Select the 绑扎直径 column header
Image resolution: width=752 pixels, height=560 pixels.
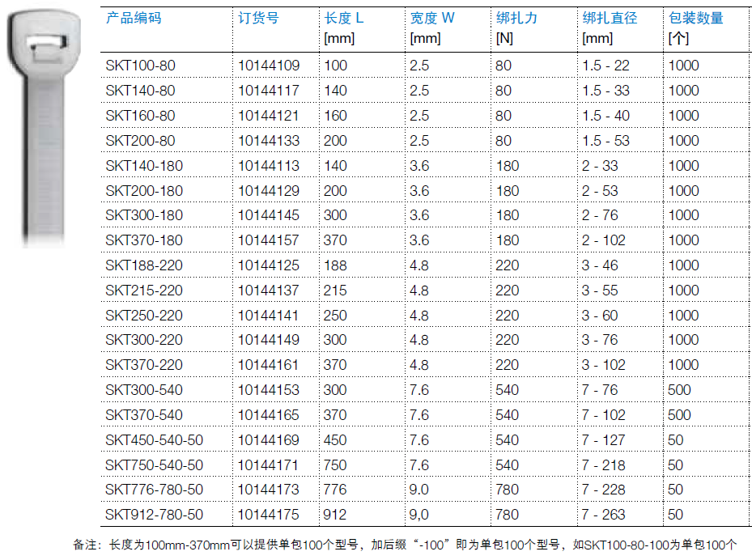click(610, 18)
